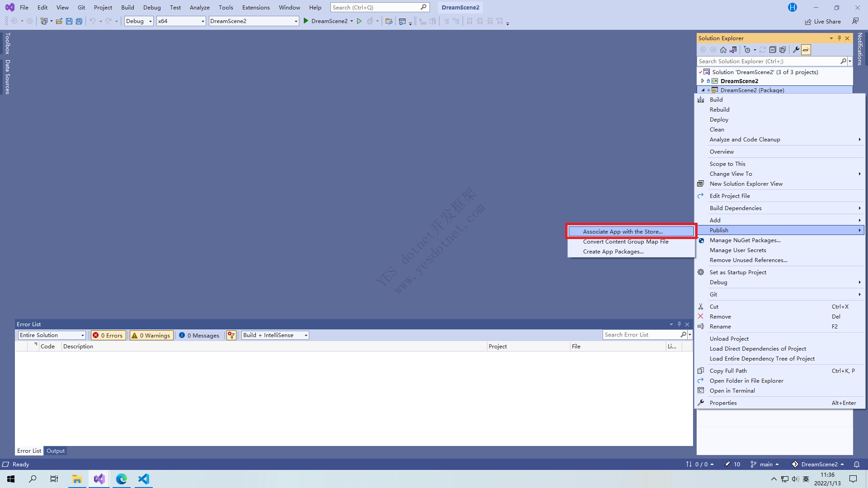Viewport: 868px width, 488px height.
Task: Open Properties from the context menu
Action: 780,403
